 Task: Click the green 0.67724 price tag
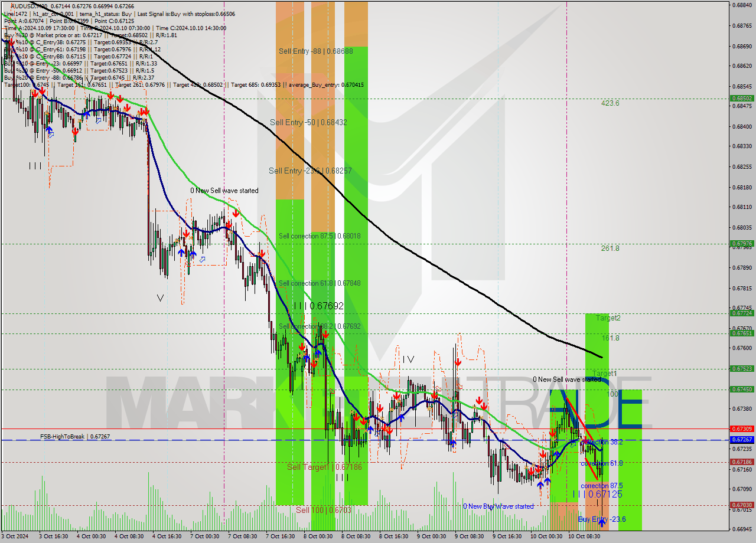tap(742, 313)
